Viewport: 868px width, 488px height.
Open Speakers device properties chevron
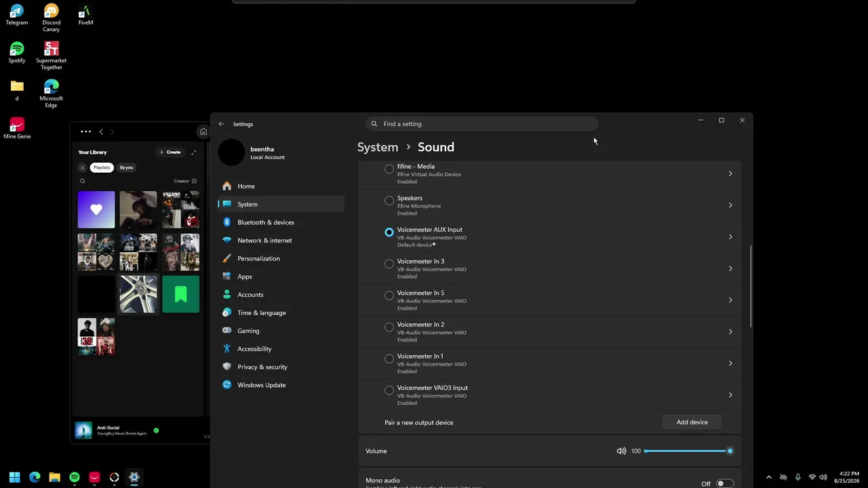[730, 205]
